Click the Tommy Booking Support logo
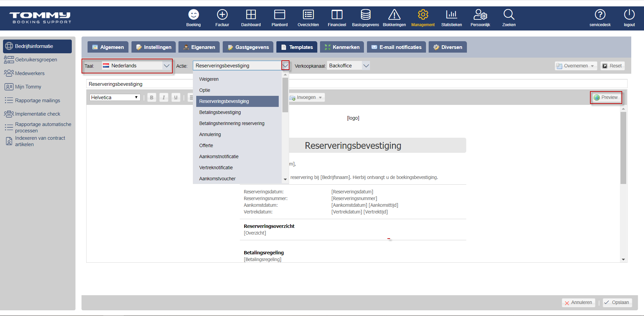This screenshot has width=644, height=316. (41, 18)
